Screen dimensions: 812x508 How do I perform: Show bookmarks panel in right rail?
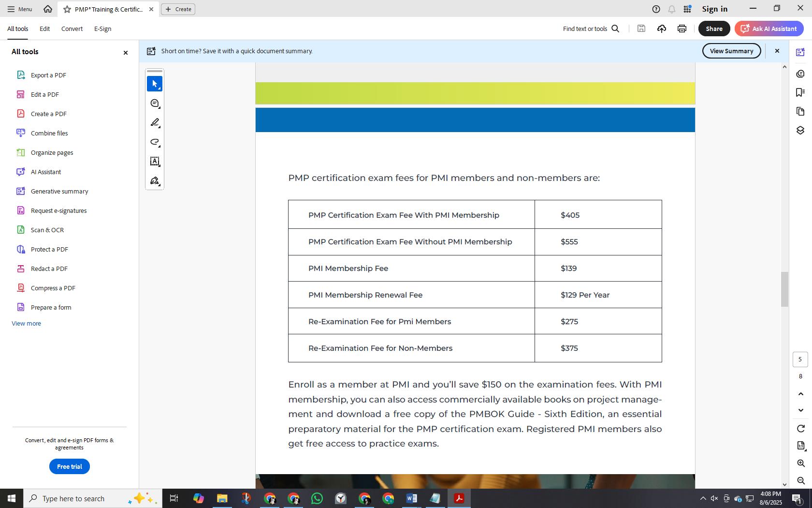coord(800,92)
